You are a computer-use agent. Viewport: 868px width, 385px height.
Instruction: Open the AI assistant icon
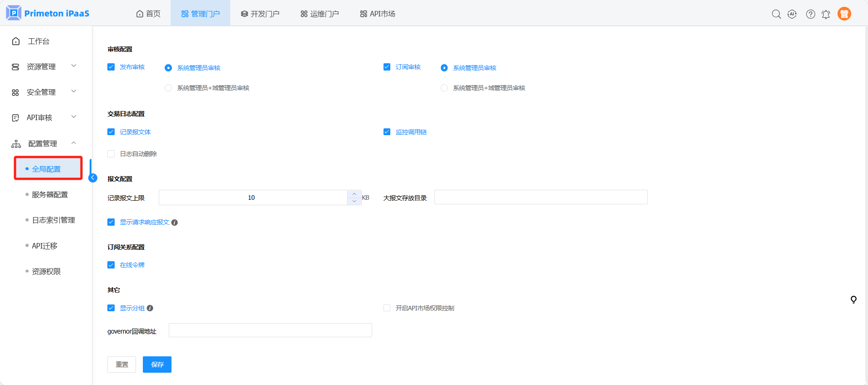(792, 14)
